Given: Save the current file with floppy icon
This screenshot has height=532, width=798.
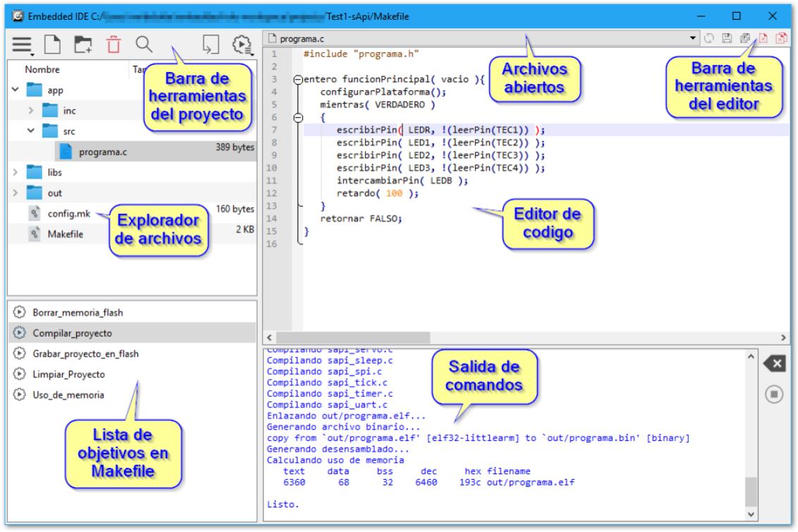Looking at the screenshot, I should point(728,38).
